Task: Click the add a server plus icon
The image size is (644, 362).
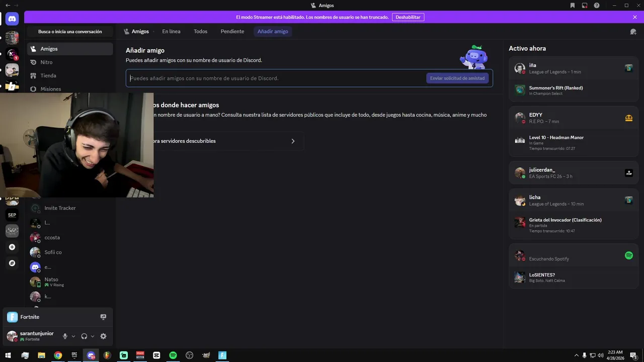Action: click(12, 247)
